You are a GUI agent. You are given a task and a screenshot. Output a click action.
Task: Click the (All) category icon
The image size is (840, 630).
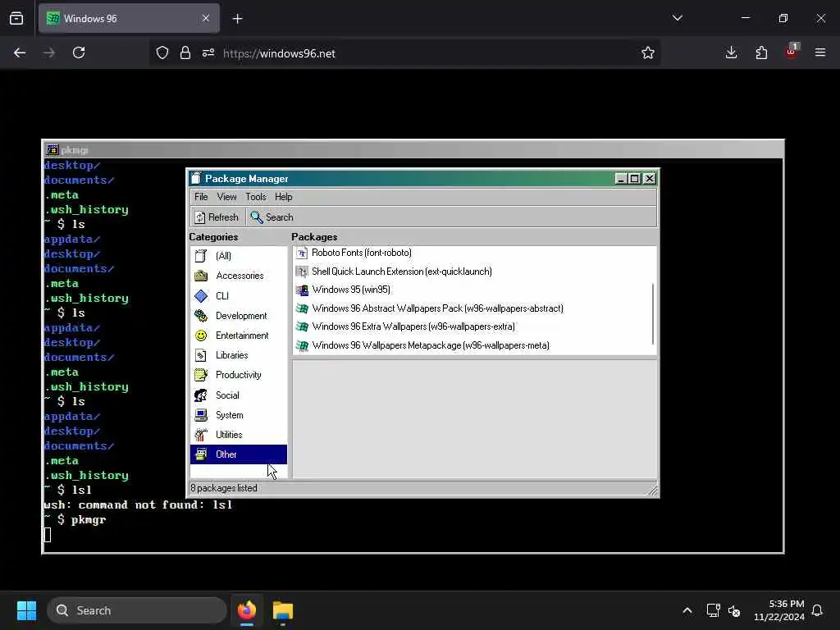point(201,256)
